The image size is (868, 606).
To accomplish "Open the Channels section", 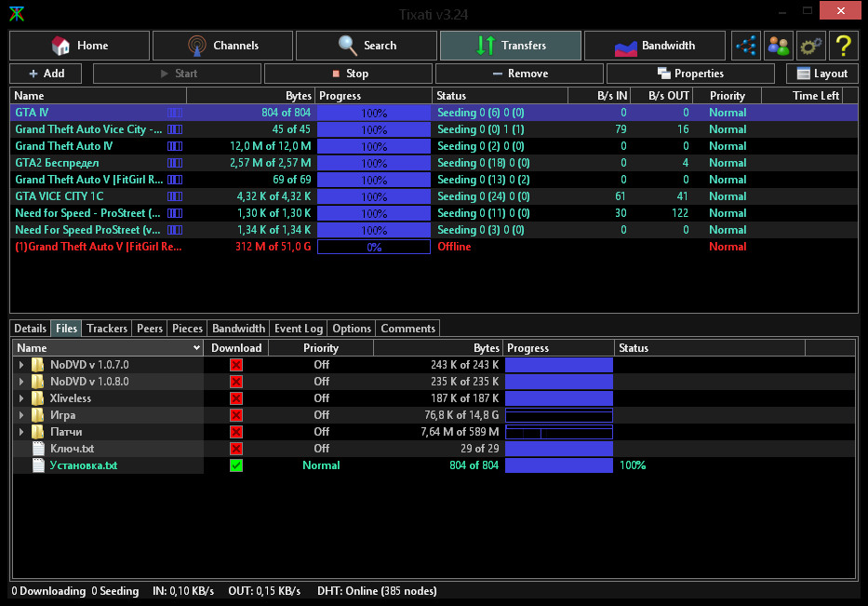I will pyautogui.click(x=222, y=46).
